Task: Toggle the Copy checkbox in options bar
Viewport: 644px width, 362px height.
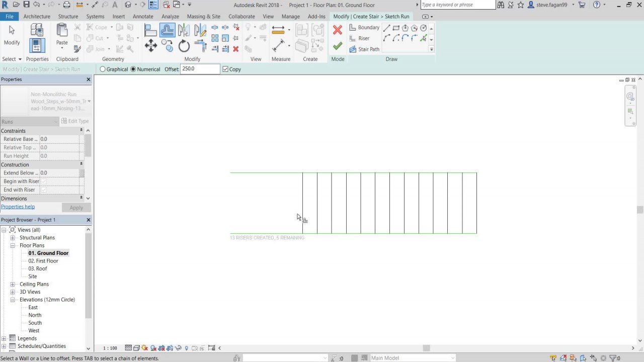Action: 225,69
